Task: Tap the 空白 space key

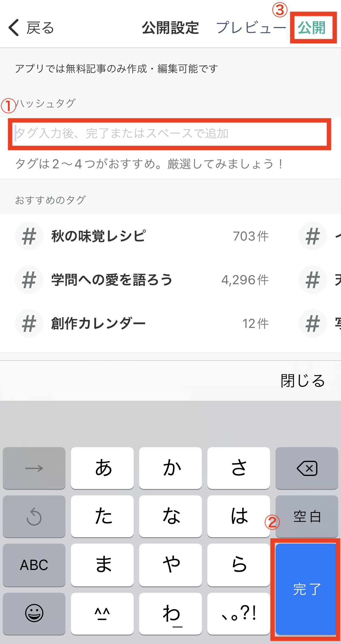Action: [x=307, y=516]
